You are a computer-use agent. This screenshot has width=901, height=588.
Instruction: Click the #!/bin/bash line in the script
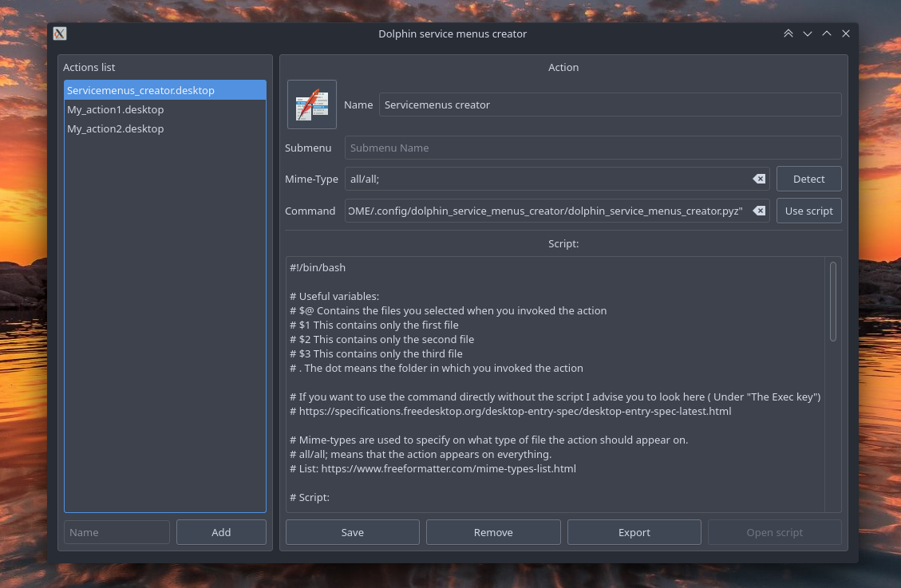(318, 267)
